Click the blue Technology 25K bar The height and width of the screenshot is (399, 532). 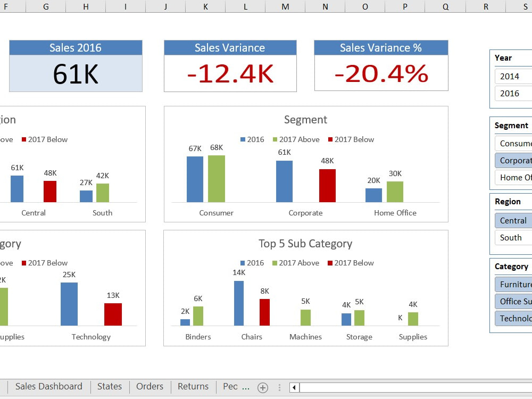(x=69, y=304)
